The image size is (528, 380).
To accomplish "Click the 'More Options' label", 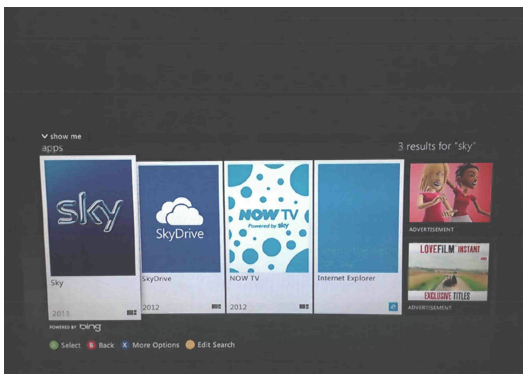I will (x=156, y=345).
